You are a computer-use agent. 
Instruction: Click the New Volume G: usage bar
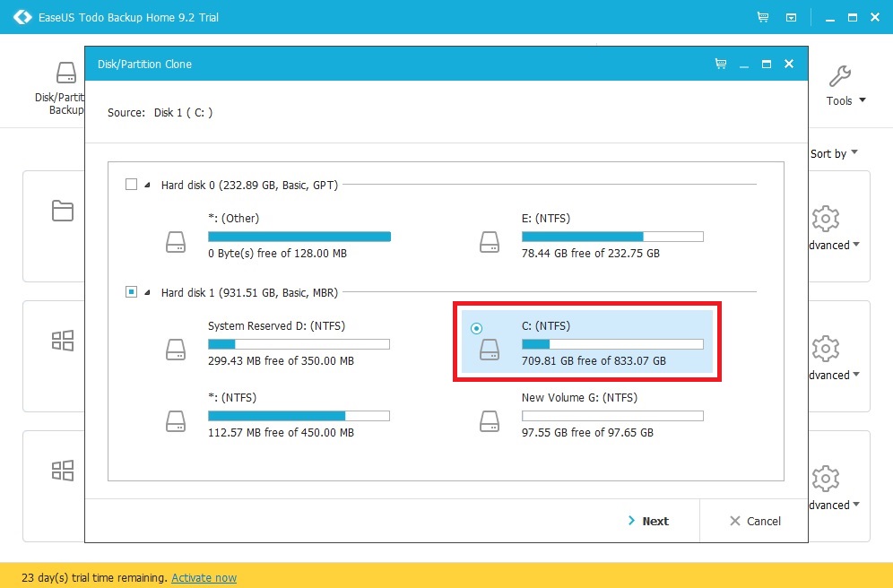[x=612, y=416]
